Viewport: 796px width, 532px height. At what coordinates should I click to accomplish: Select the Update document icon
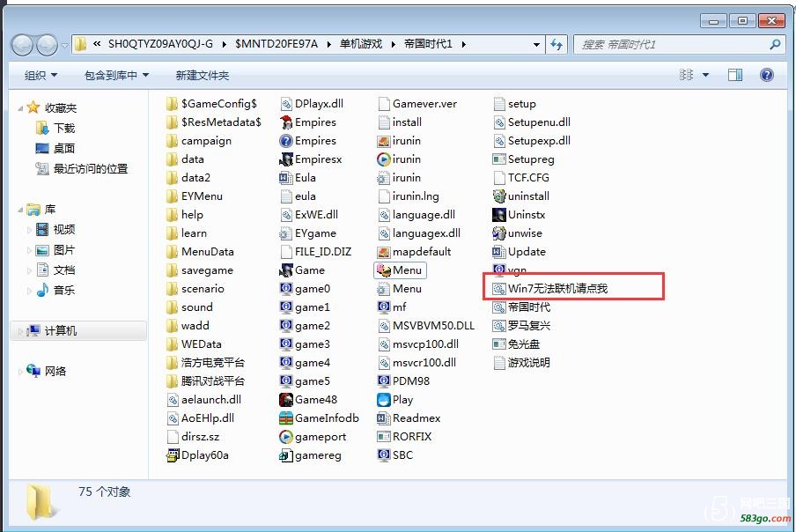tap(499, 252)
